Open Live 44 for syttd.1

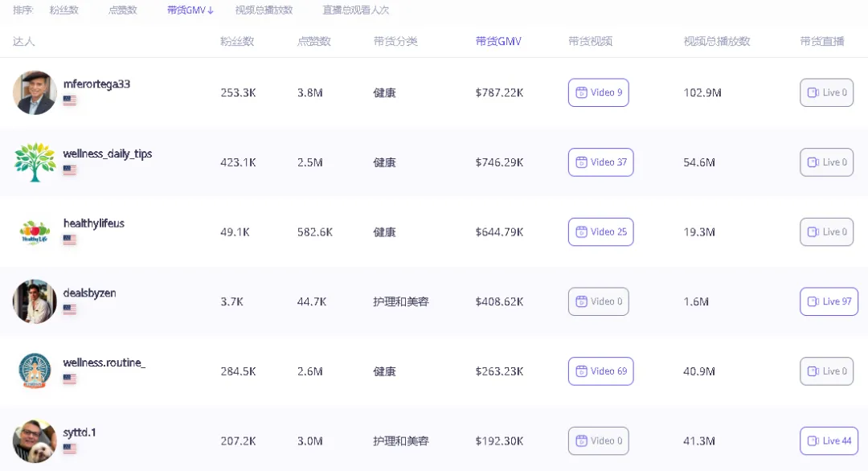(x=829, y=441)
